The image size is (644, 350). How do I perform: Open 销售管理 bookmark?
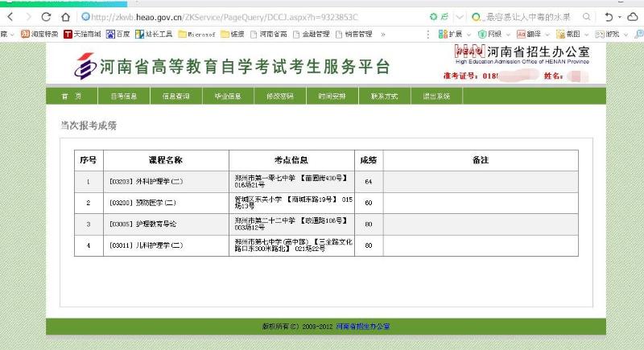tap(353, 35)
